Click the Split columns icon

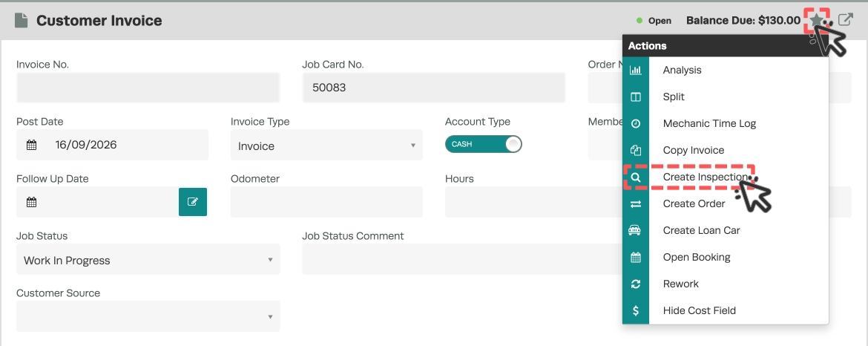pyautogui.click(x=636, y=97)
